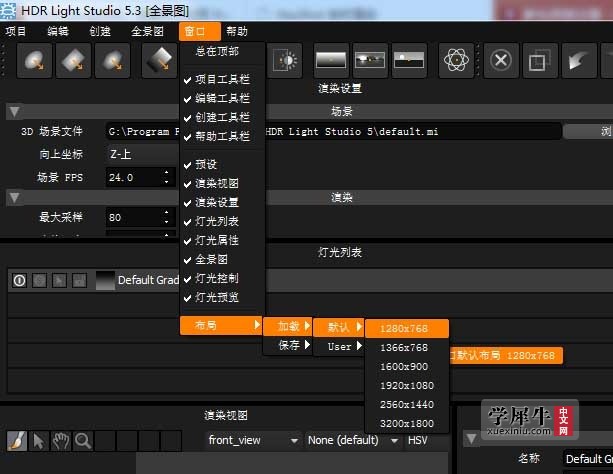
Task: Open the 创建 menu
Action: tap(100, 31)
